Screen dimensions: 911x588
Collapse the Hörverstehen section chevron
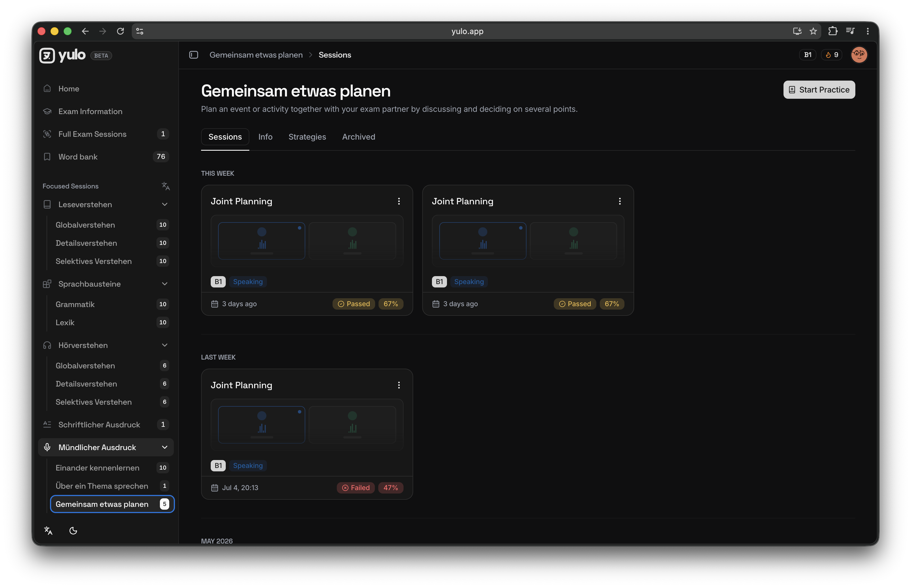point(165,345)
